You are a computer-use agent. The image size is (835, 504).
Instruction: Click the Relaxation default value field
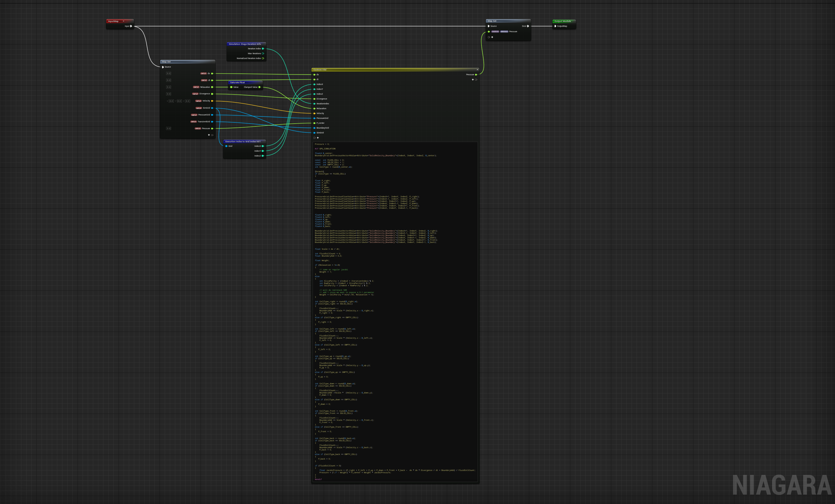(168, 87)
